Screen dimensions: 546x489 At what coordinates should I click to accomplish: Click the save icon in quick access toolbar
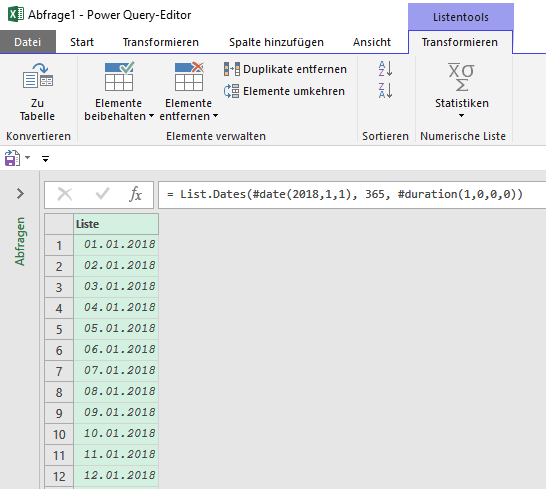pos(12,158)
